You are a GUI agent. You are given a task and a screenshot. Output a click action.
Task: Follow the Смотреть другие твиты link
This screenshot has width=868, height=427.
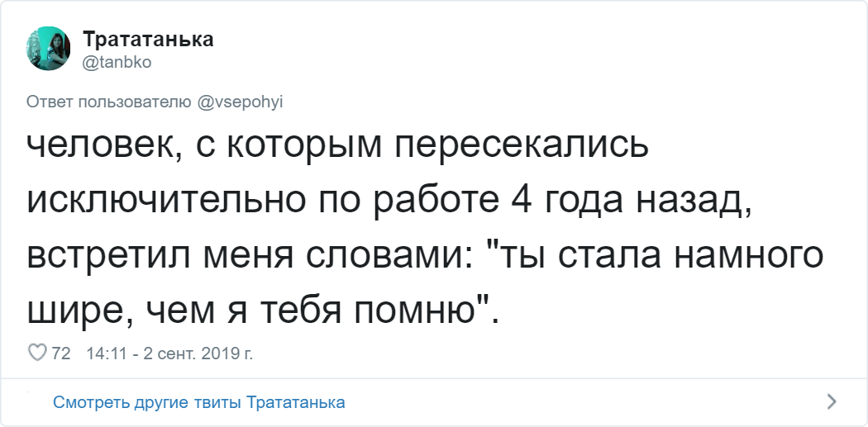tap(149, 402)
